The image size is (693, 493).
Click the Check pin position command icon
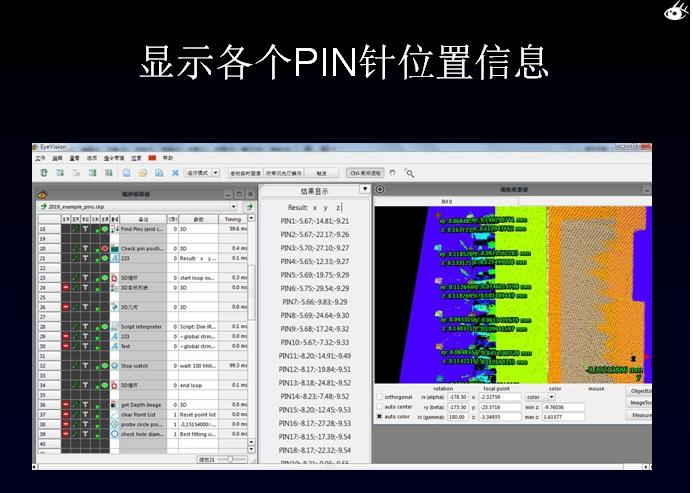click(114, 248)
